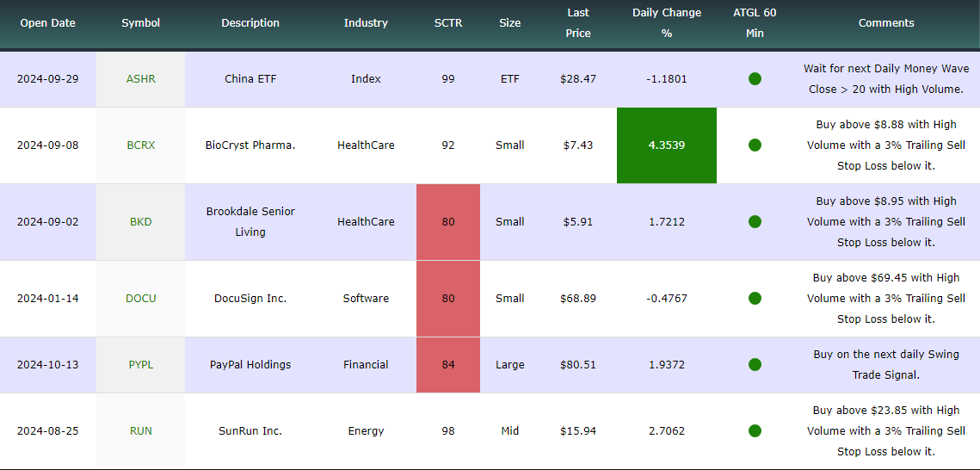The image size is (980, 470).
Task: Select the open date 2024-08-25
Action: coord(47,430)
